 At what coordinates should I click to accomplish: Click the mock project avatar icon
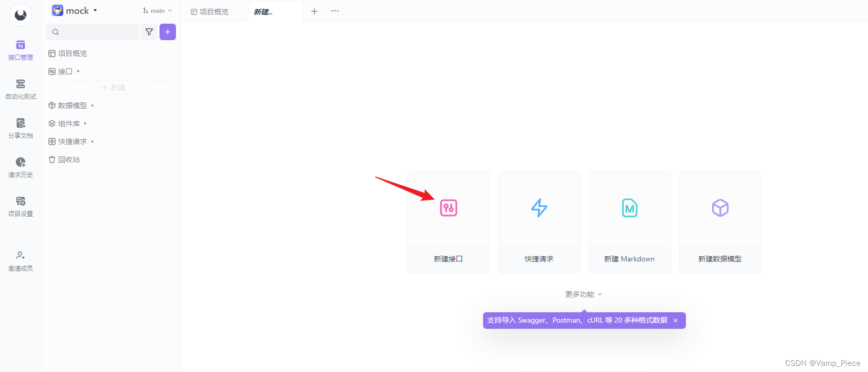coord(58,10)
